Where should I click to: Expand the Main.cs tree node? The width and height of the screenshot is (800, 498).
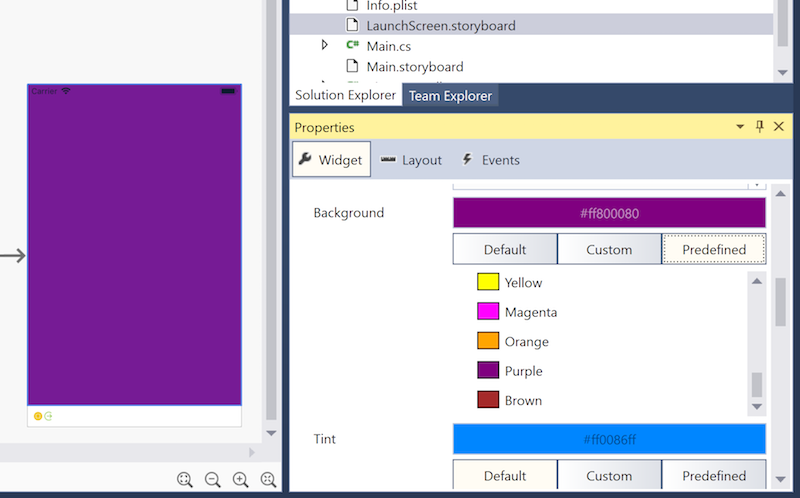pyautogui.click(x=324, y=45)
